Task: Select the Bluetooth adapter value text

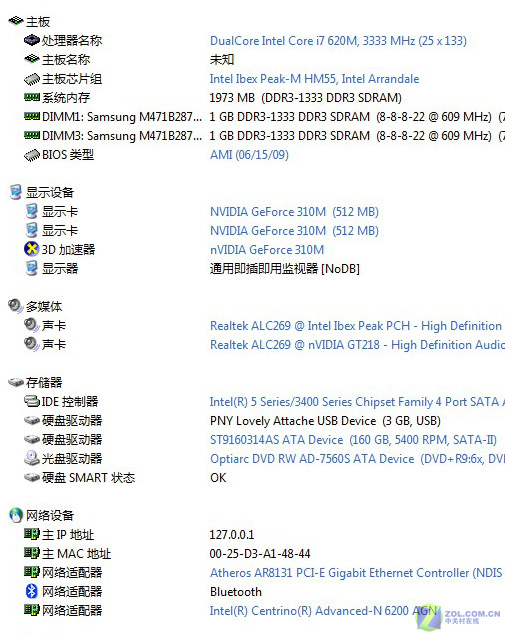Action: 236,592
